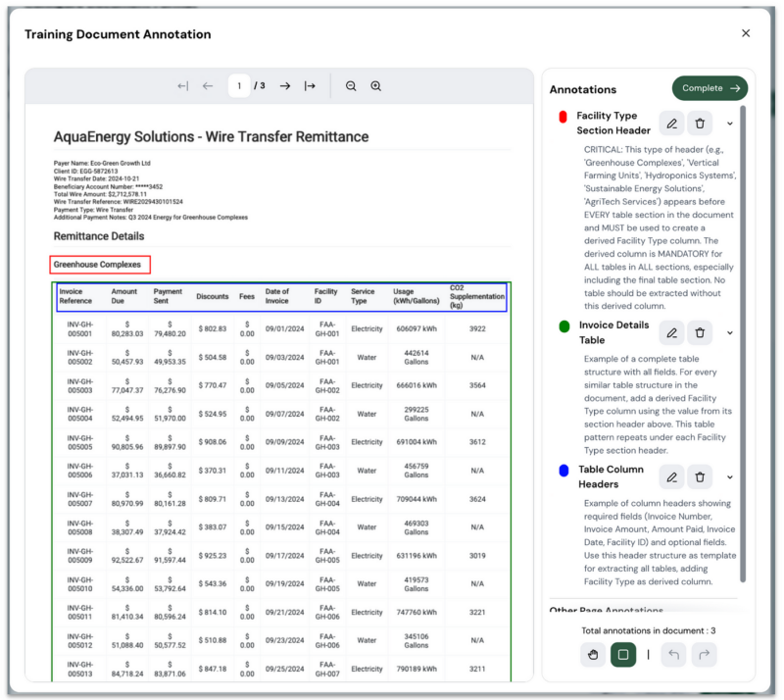
Task: Click invoice cell INV-GH-005013
Action: pos(80,669)
